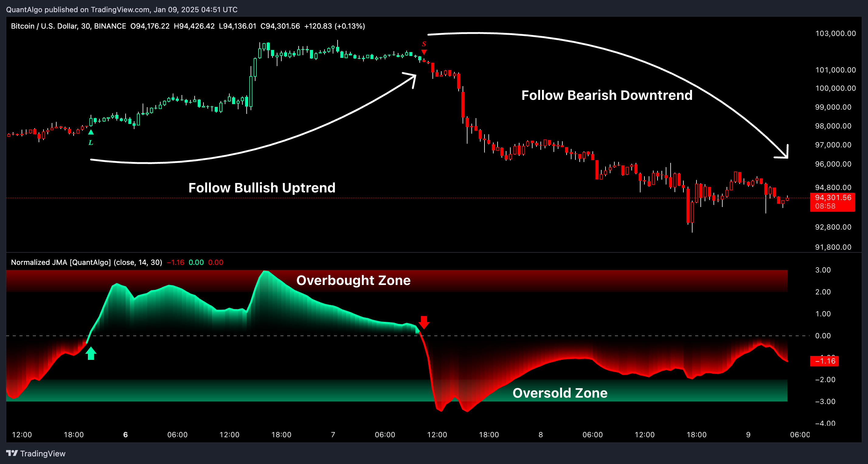
Task: Click the green long signal triangle marked L
Action: pyautogui.click(x=91, y=132)
